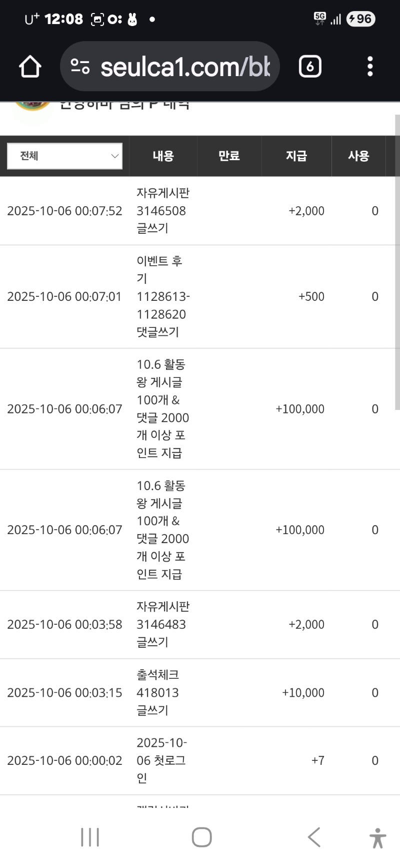Viewport: 400px width, 868px height.
Task: Open the 자유게시판 3146508 글쓰기 entry
Action: (x=163, y=211)
